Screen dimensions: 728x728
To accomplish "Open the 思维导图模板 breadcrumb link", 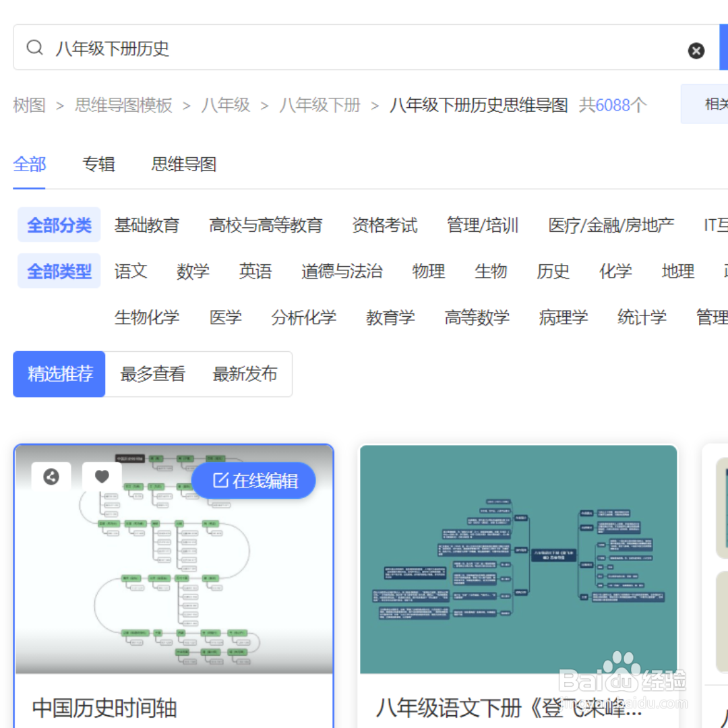I will click(x=123, y=105).
